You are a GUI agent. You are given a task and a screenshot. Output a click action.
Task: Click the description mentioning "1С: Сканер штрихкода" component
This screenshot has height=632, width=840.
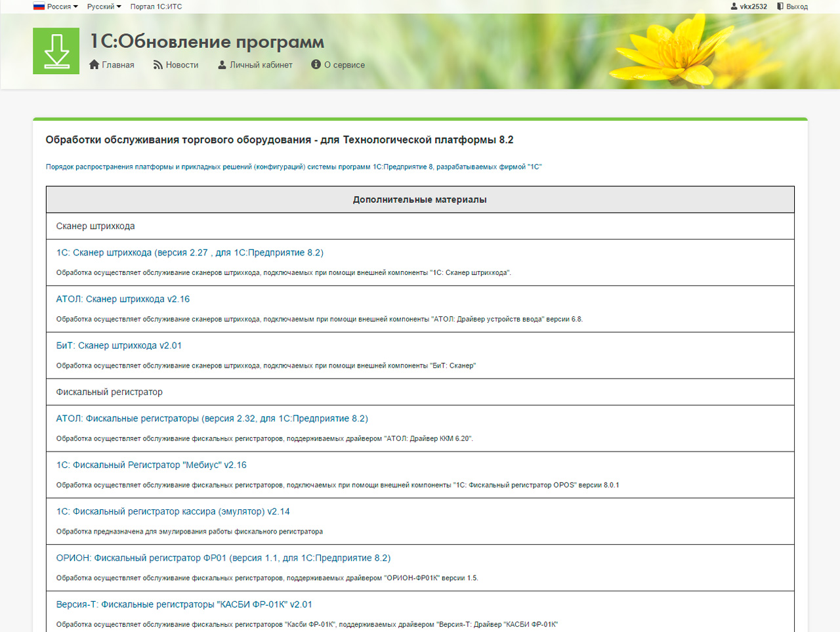click(283, 273)
